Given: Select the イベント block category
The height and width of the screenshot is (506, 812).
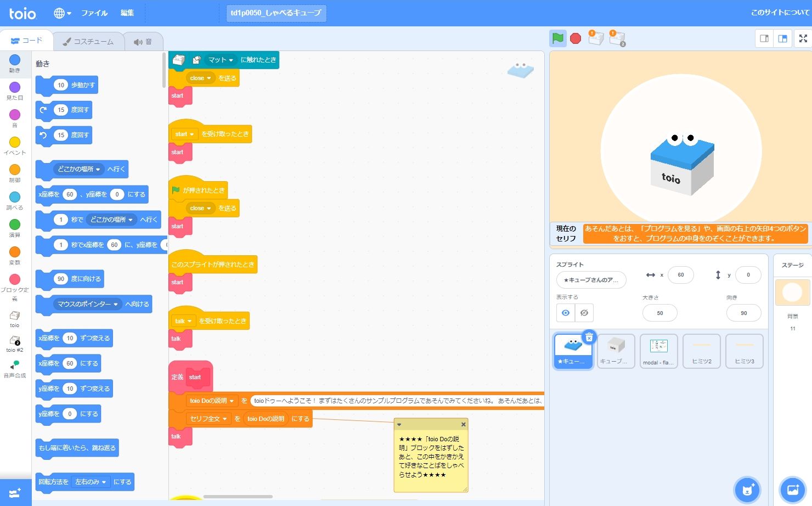Looking at the screenshot, I should coord(15,146).
